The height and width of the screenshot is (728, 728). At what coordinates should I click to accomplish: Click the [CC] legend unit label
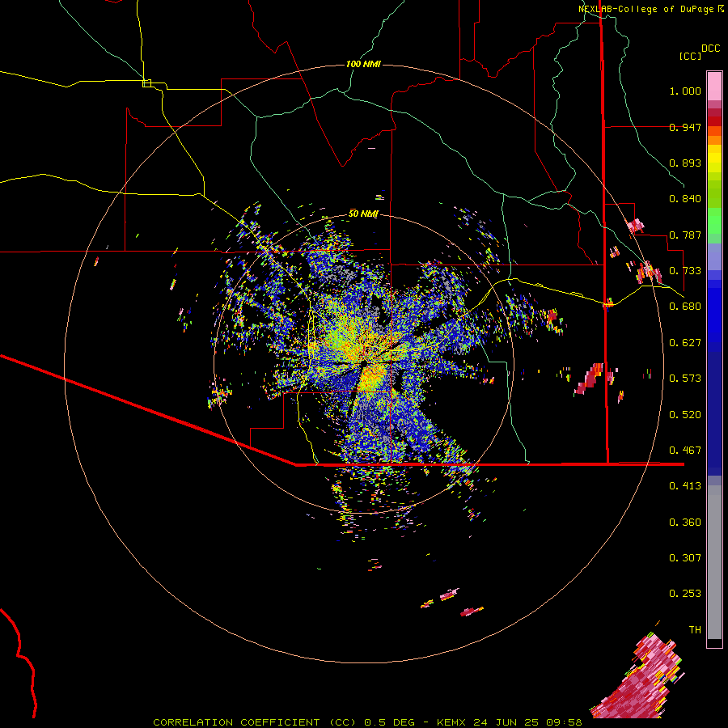(x=690, y=56)
